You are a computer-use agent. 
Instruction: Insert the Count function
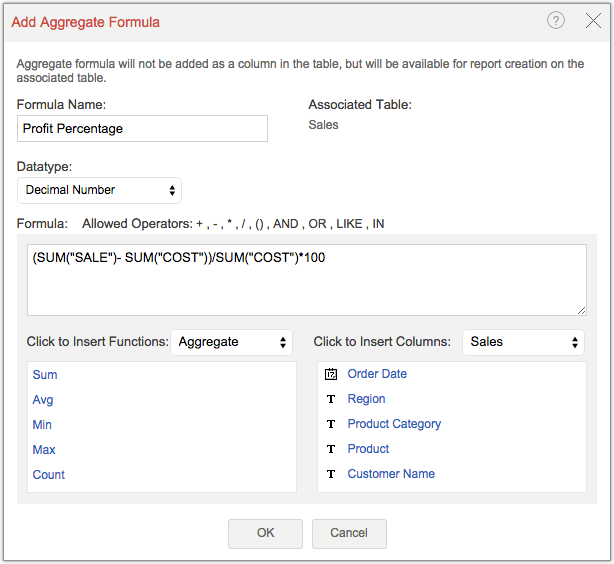tap(48, 475)
